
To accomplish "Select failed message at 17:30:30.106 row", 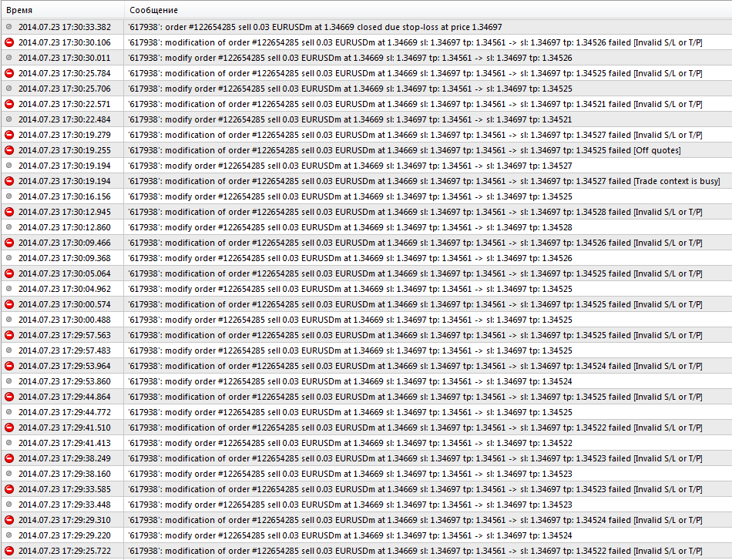I will pos(415,42).
